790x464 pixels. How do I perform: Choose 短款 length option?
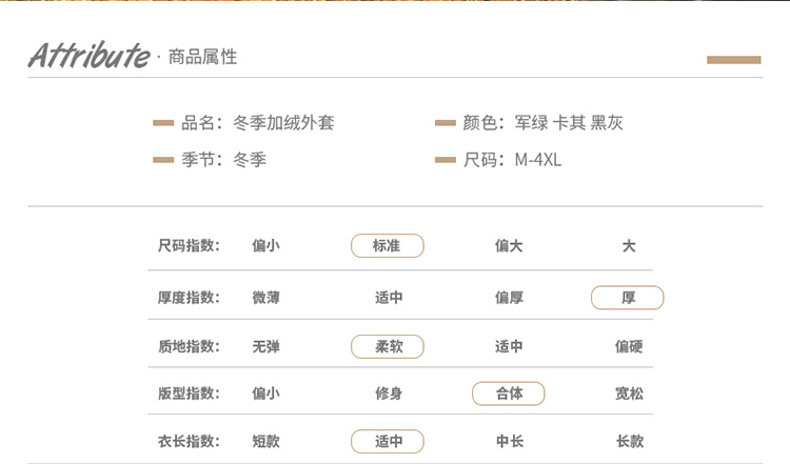(266, 441)
